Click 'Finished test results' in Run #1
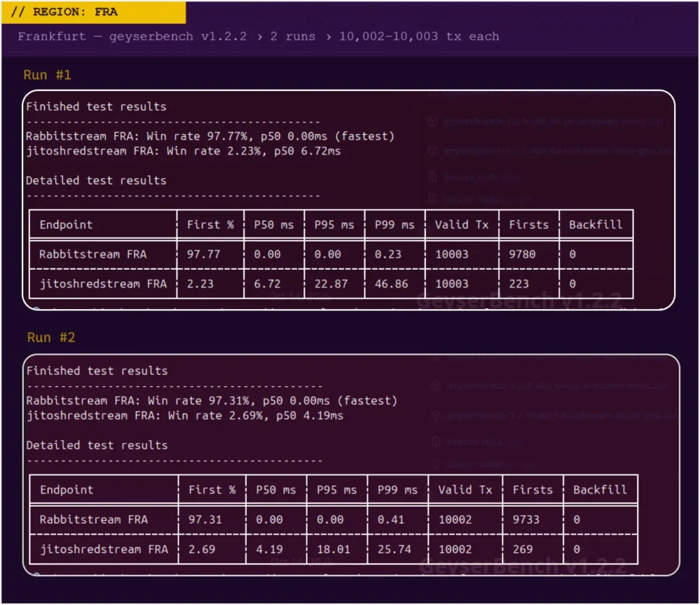 (x=96, y=107)
